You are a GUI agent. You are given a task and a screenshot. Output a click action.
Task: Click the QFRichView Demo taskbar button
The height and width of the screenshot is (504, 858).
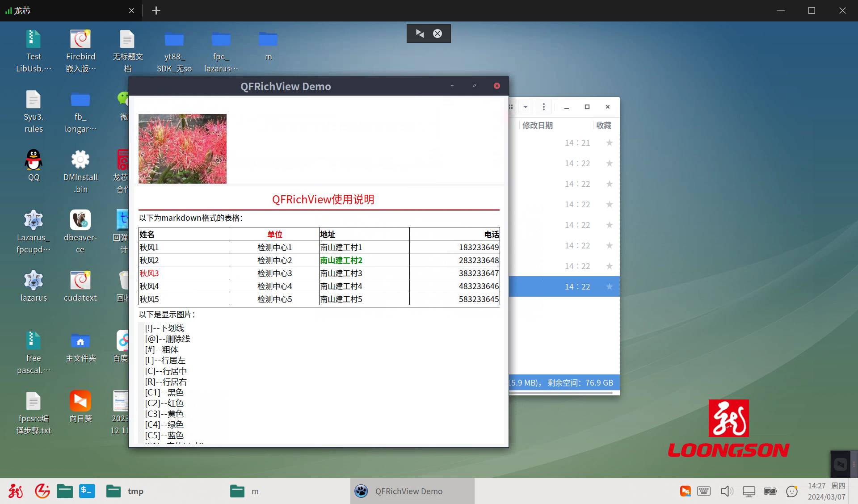point(409,491)
